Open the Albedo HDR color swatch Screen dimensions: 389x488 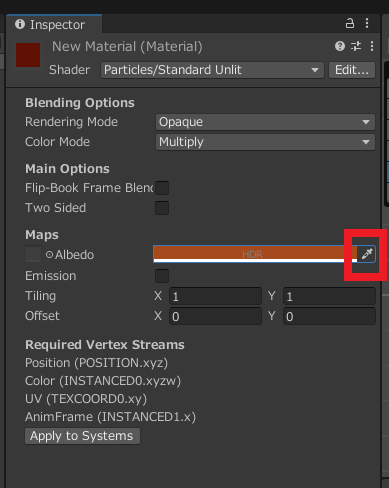[x=255, y=254]
